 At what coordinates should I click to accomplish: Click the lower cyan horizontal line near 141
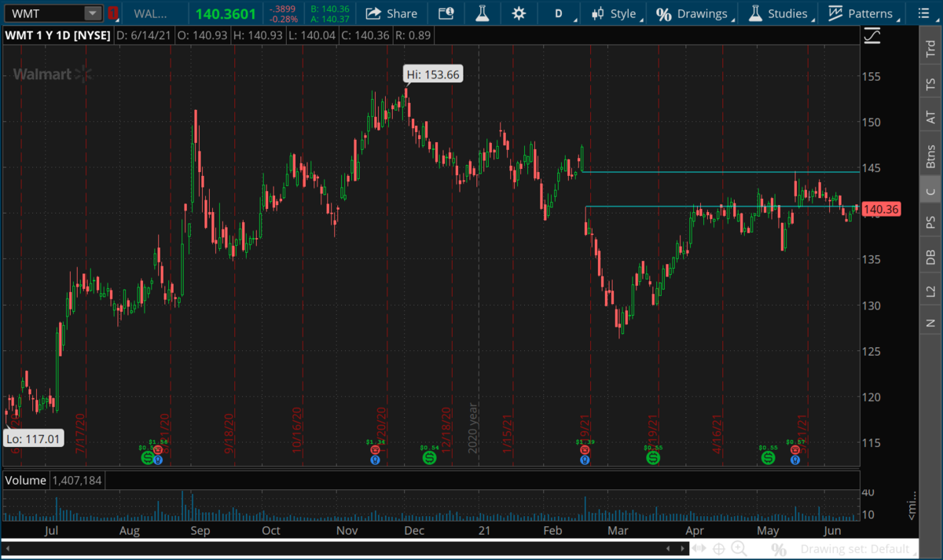(x=722, y=207)
